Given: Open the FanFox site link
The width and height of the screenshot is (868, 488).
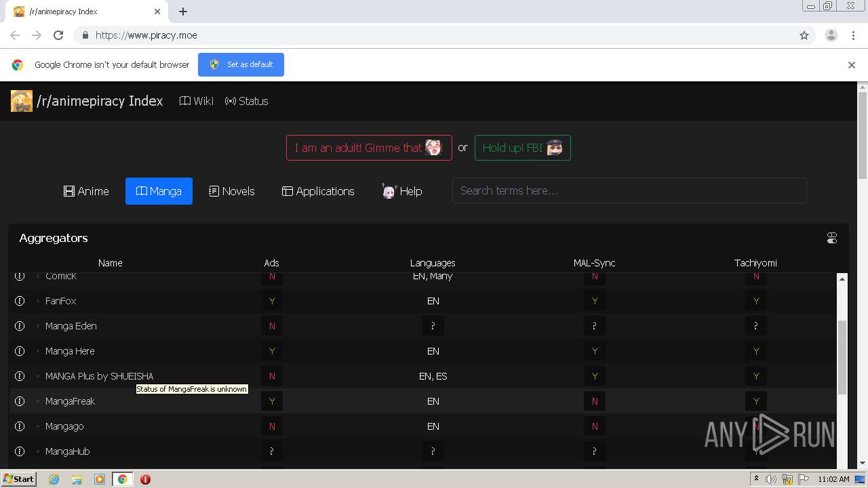Looking at the screenshot, I should (61, 301).
